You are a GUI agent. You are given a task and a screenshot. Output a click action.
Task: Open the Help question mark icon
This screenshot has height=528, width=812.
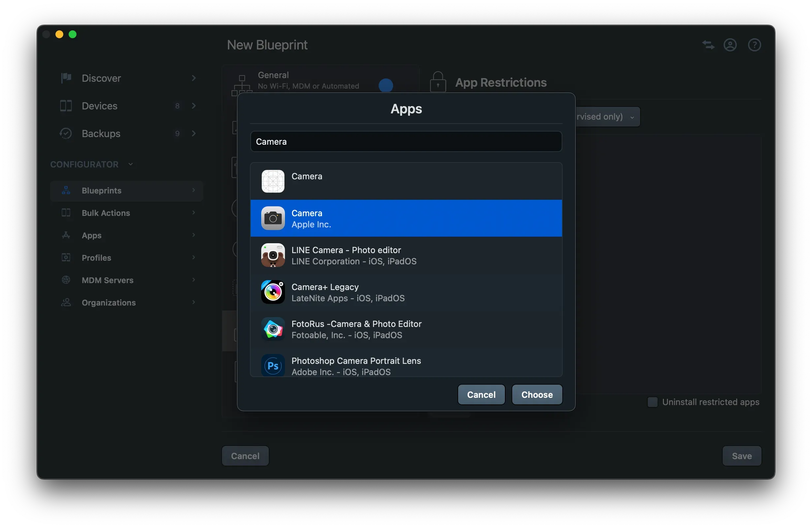click(754, 44)
